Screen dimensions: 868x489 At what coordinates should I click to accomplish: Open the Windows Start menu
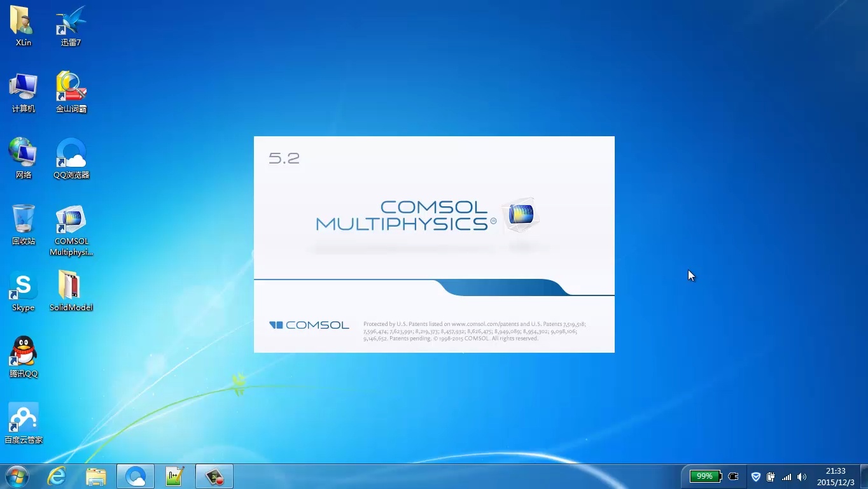click(17, 476)
